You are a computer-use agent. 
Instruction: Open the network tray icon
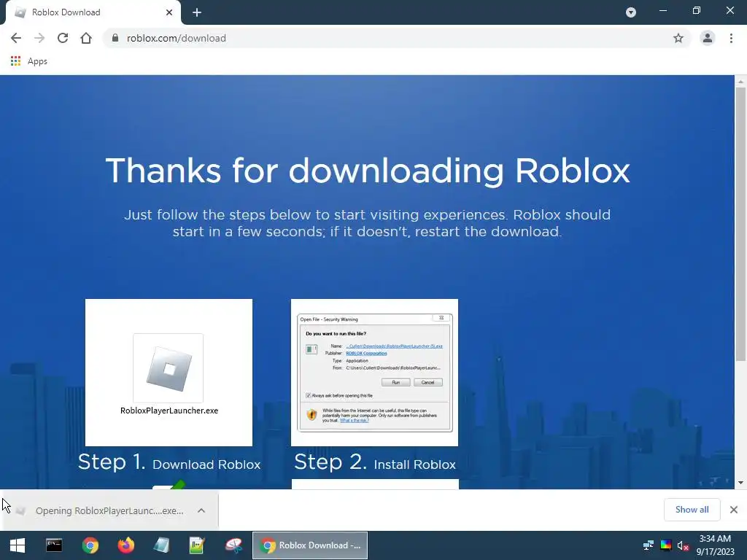click(x=648, y=545)
